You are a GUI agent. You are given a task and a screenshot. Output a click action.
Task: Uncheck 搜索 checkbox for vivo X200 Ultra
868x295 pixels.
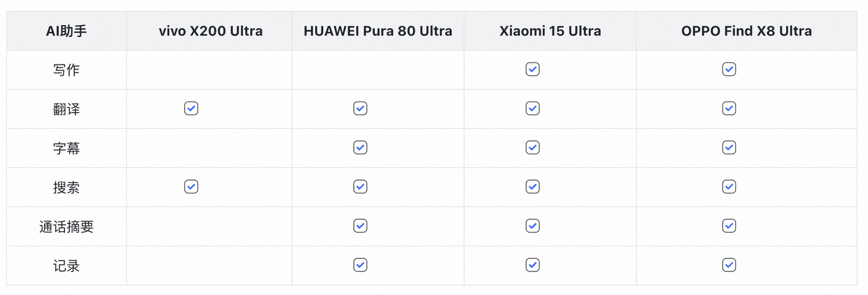tap(191, 187)
